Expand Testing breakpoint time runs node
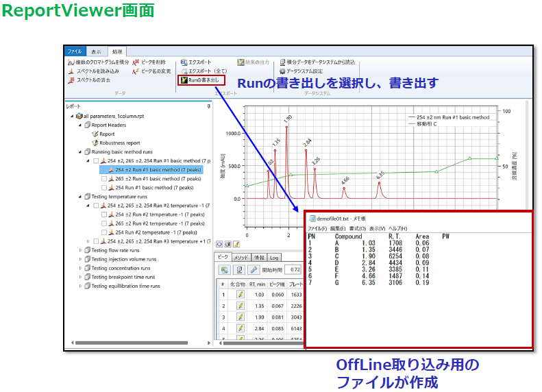The width and height of the screenshot is (542, 392). (80, 278)
